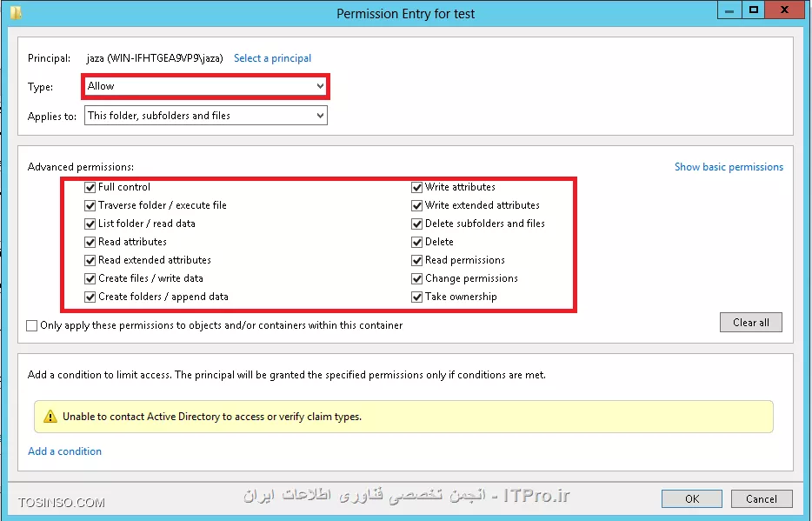Toggle Write extended attributes checkbox

point(417,205)
